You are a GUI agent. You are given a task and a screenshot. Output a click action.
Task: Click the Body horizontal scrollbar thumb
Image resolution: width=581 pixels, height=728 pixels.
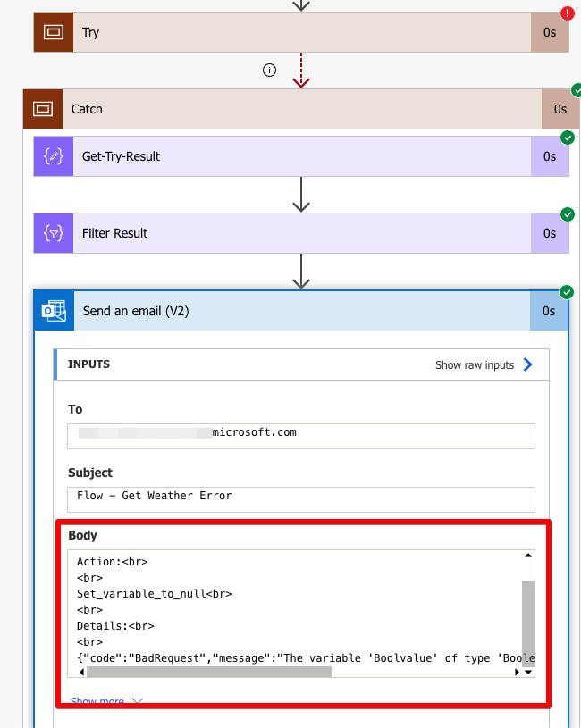coord(209,672)
